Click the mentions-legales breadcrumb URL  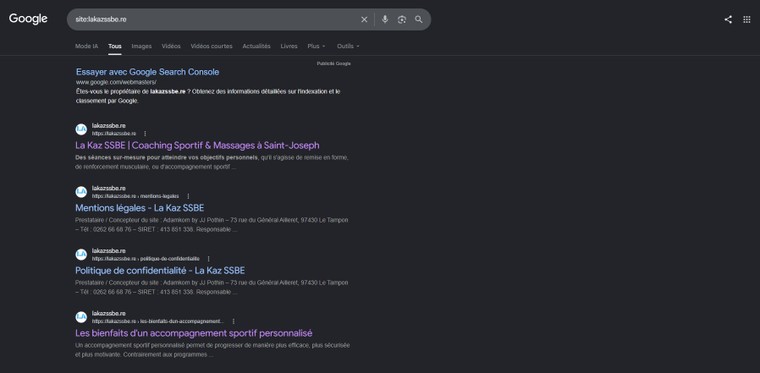tap(135, 196)
